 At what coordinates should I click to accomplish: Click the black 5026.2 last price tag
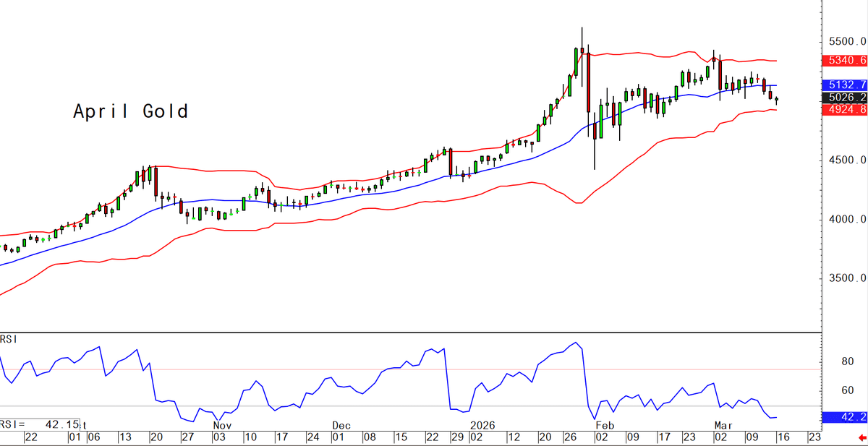click(x=844, y=97)
